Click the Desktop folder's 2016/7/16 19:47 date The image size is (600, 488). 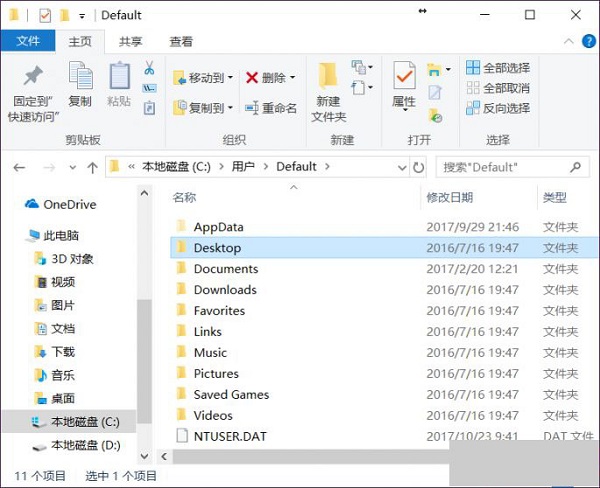click(473, 248)
